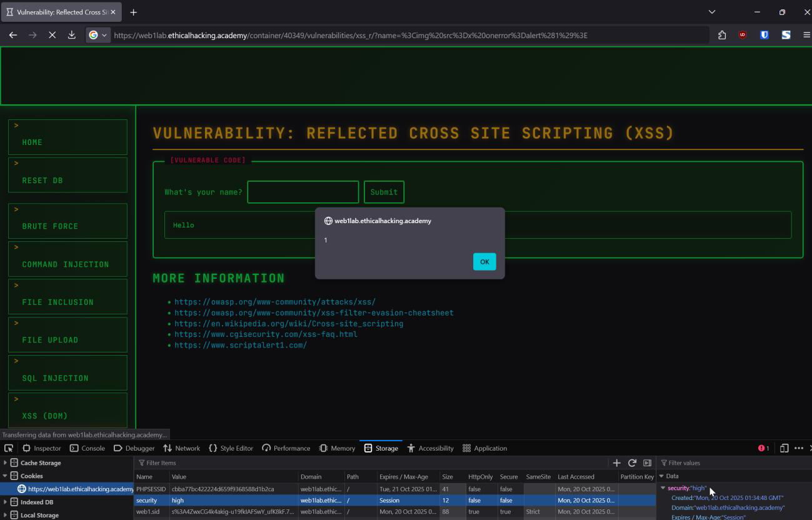812x520 pixels.
Task: Open the Console tab in DevTools
Action: pyautogui.click(x=87, y=448)
